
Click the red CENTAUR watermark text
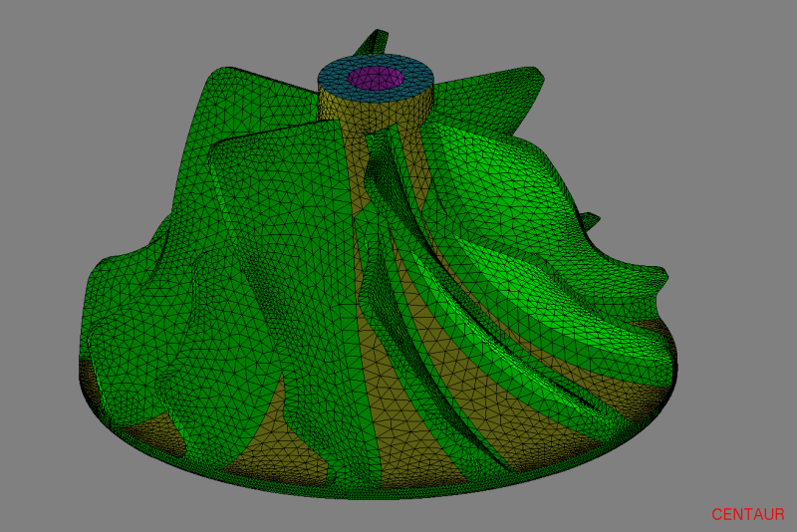pyautogui.click(x=747, y=514)
